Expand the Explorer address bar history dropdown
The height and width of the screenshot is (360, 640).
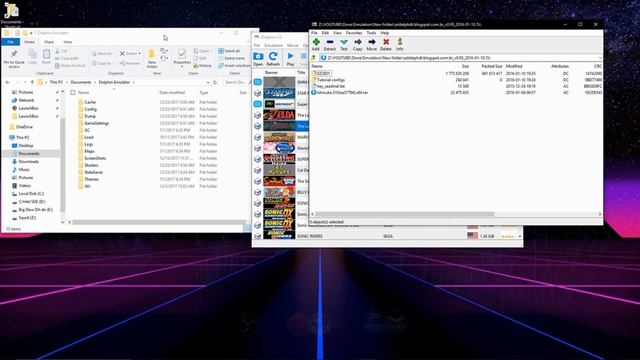tap(208, 82)
